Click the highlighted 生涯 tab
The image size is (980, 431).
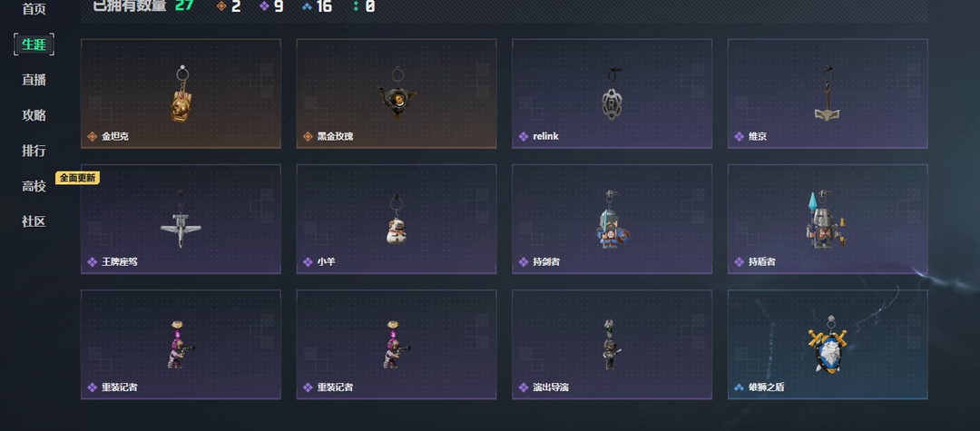click(x=34, y=44)
